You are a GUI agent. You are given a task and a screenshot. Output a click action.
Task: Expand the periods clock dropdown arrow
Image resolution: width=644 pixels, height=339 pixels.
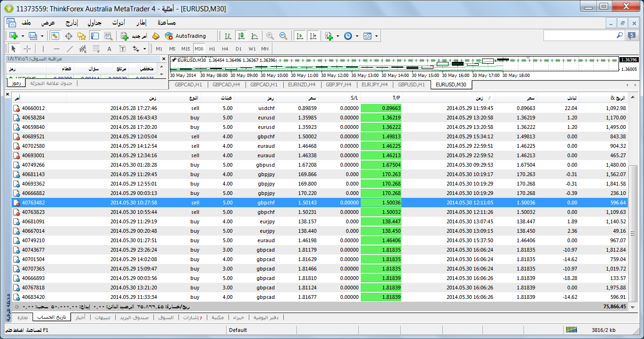[357, 36]
